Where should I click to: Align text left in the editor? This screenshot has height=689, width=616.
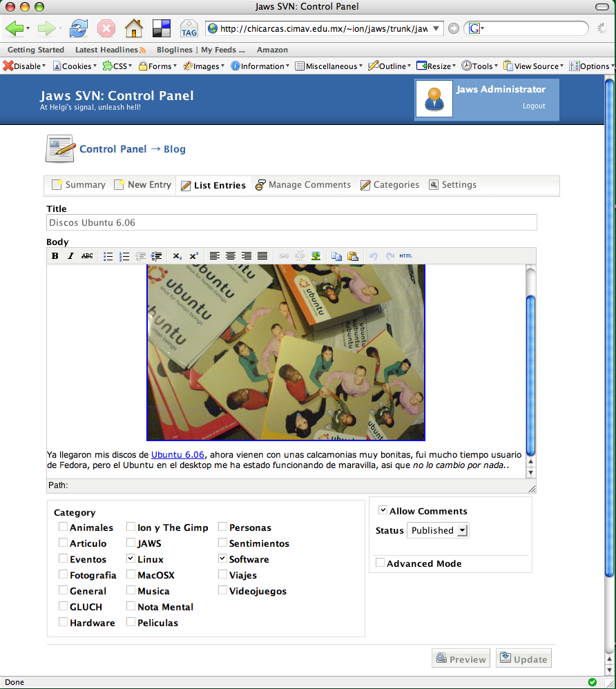coord(215,255)
